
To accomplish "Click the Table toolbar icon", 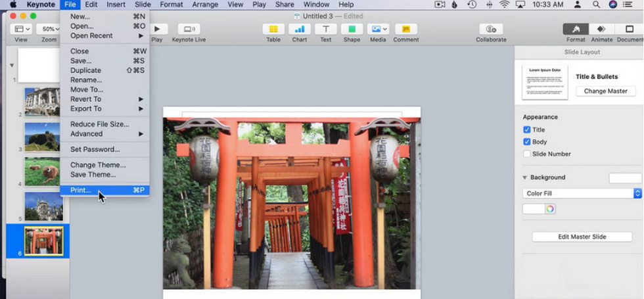I will click(273, 30).
